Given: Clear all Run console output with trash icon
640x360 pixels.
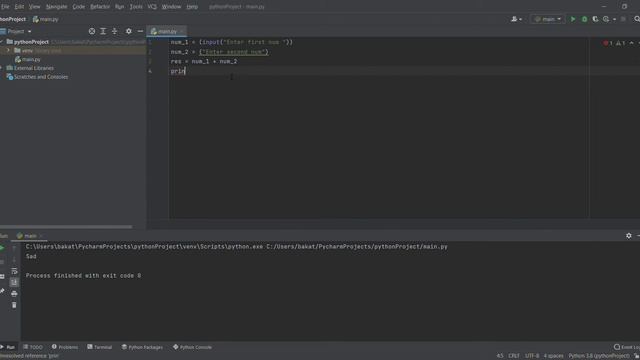Looking at the screenshot, I should click(14, 305).
